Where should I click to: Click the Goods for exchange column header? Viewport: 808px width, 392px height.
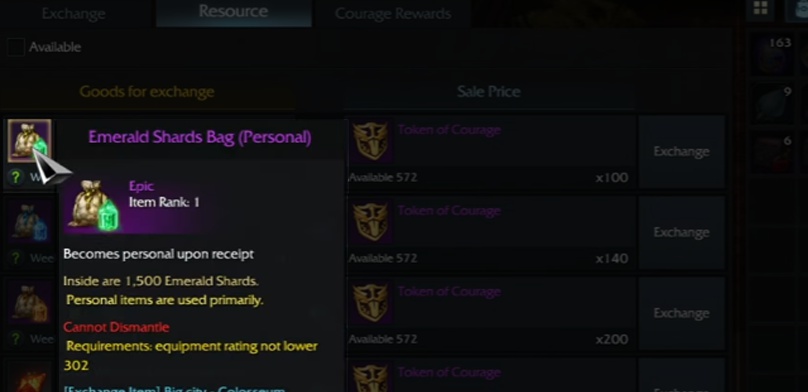(x=147, y=92)
